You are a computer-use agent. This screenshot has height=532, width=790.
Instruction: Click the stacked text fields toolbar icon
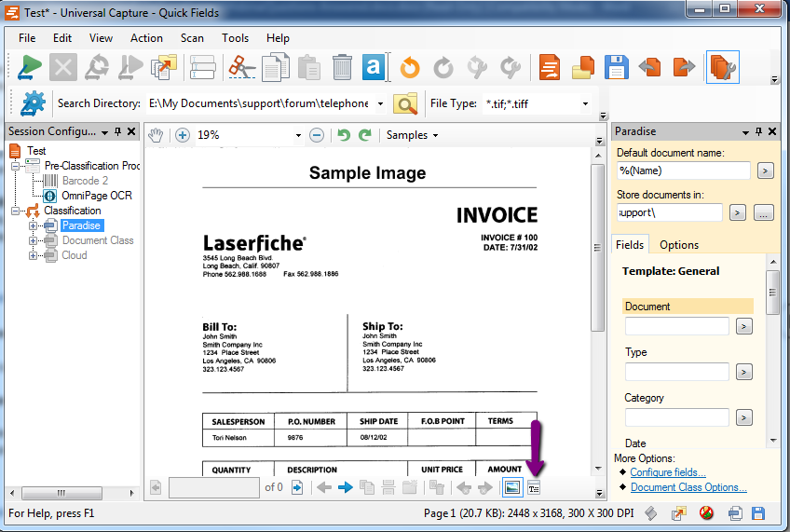tap(202, 67)
